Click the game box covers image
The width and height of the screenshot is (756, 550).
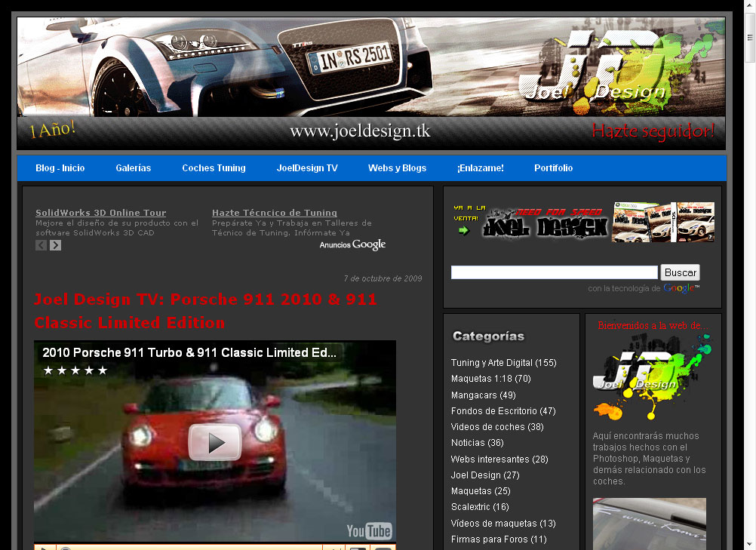663,222
